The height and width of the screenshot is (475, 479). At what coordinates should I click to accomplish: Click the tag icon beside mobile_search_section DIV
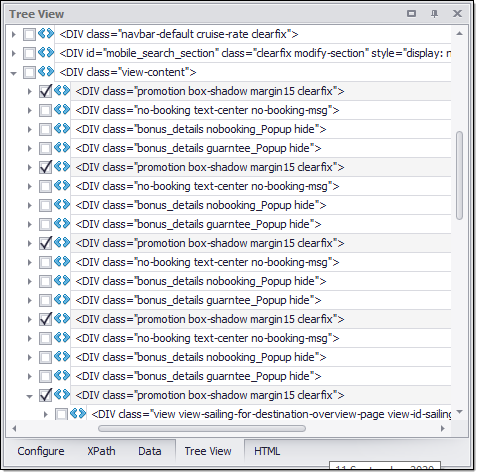coord(46,53)
